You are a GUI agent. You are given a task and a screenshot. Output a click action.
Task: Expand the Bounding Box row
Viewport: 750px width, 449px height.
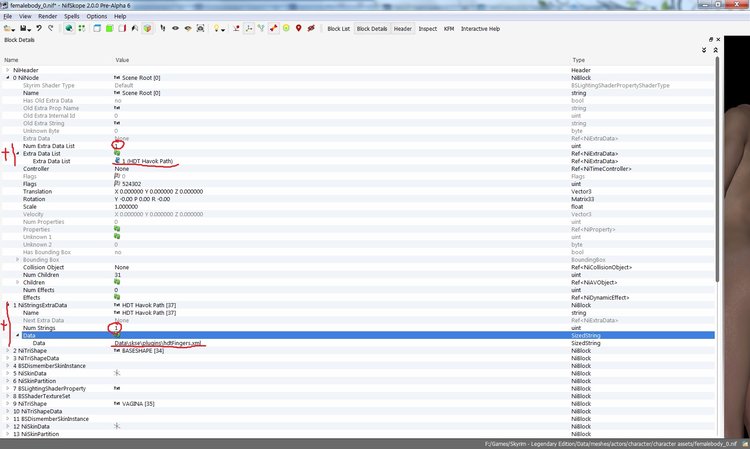[x=18, y=260]
